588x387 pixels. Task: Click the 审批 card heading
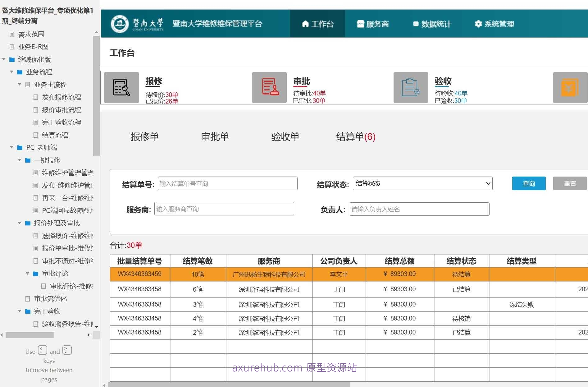(x=302, y=81)
